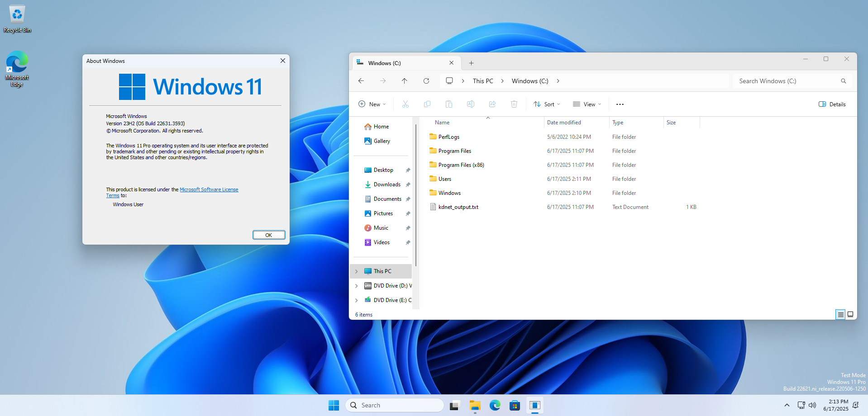
Task: Open the Windows Start button
Action: [334, 405]
